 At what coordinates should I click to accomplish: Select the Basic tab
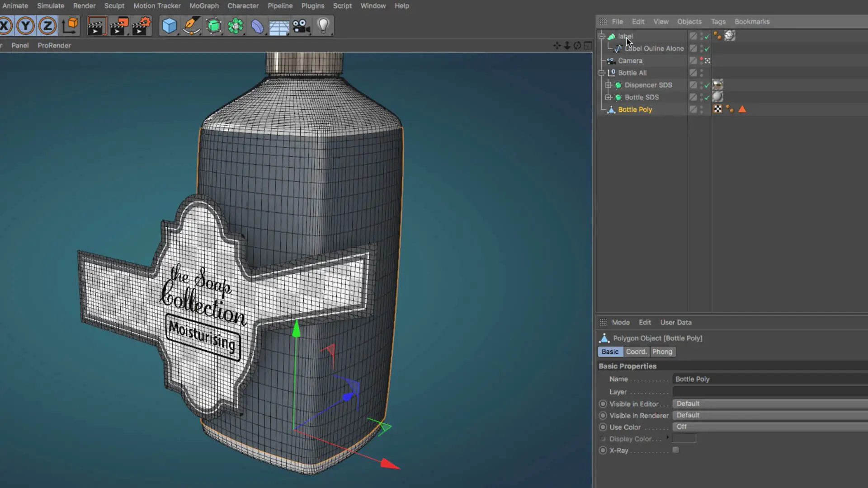(x=610, y=352)
